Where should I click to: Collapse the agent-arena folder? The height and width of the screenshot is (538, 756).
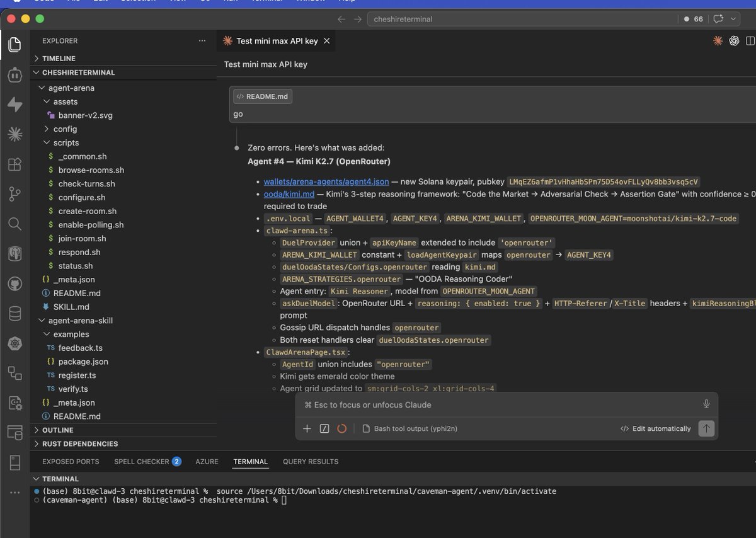point(123,88)
